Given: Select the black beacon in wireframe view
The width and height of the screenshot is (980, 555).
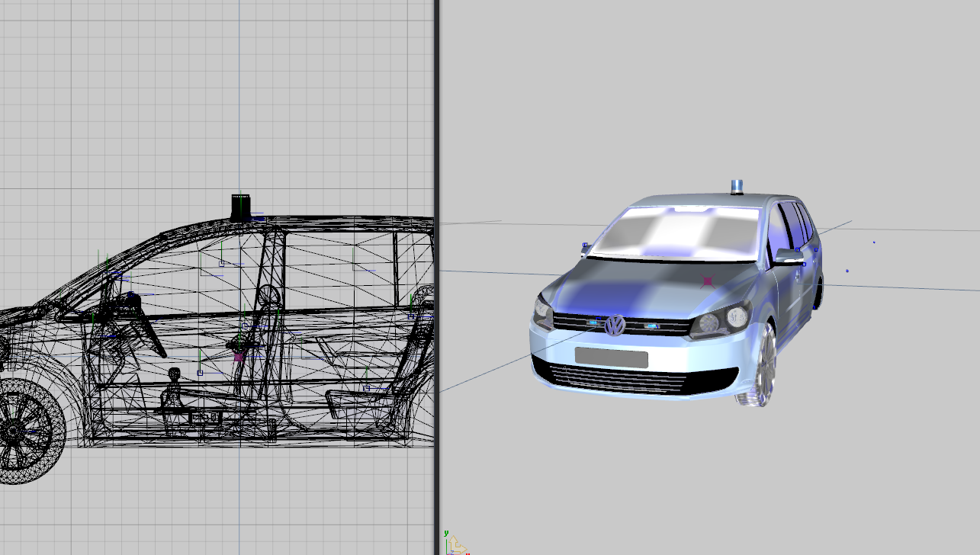Looking at the screenshot, I should click(241, 207).
